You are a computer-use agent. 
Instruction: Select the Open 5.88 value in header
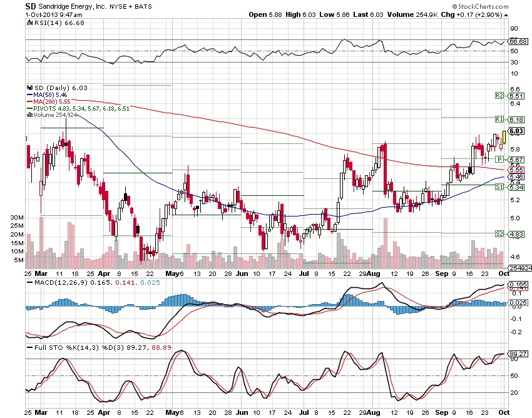[x=265, y=14]
